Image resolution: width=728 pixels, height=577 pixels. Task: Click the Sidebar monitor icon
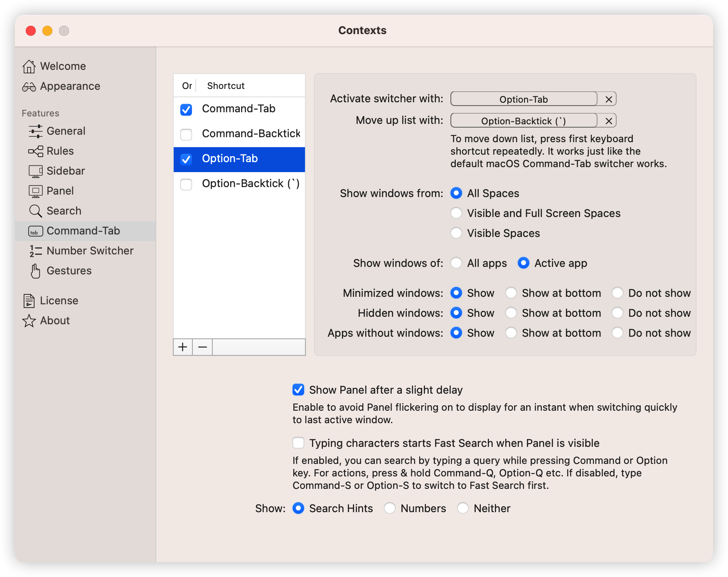click(x=36, y=171)
